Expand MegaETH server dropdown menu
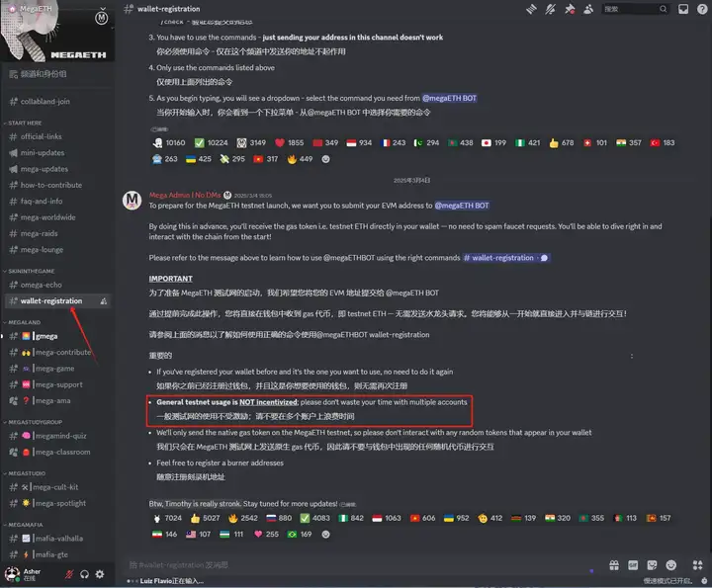This screenshot has width=712, height=588. [x=103, y=9]
